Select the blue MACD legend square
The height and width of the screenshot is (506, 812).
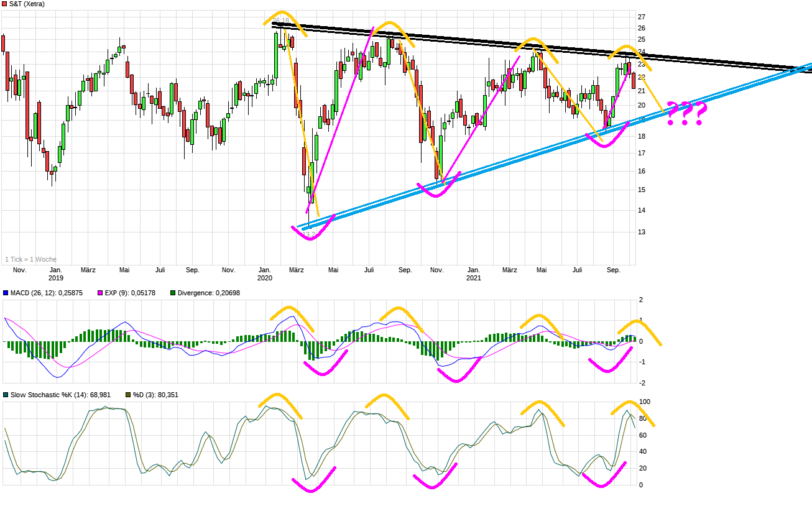6,292
